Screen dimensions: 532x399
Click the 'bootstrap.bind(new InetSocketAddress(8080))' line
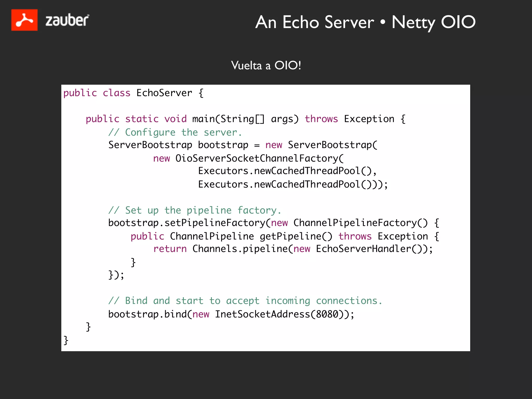(x=231, y=314)
